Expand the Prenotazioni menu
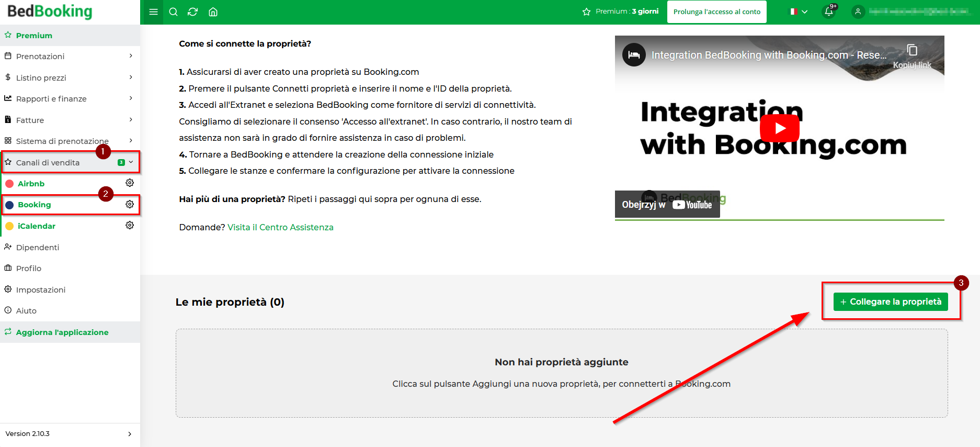 (x=70, y=56)
